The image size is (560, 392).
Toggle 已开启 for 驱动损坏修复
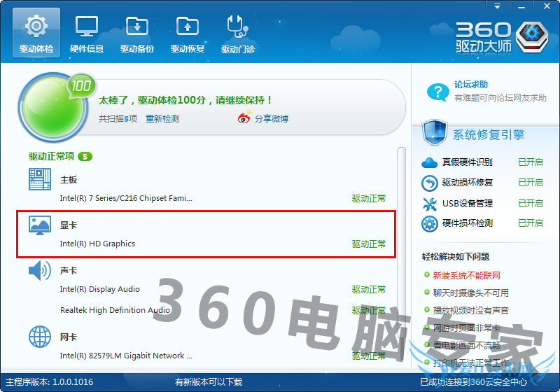(x=531, y=183)
